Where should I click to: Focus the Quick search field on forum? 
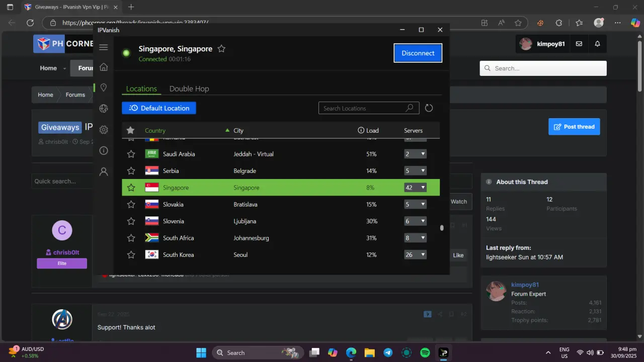tap(63, 181)
